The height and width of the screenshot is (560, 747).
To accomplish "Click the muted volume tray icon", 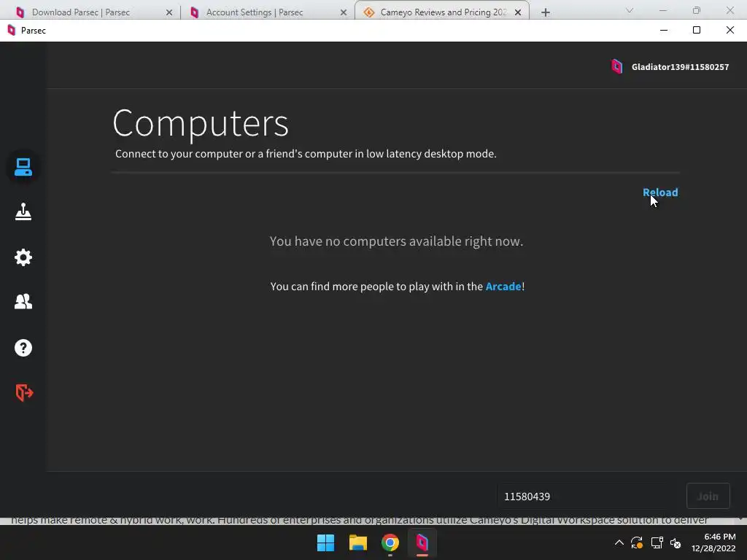I will pyautogui.click(x=676, y=542).
